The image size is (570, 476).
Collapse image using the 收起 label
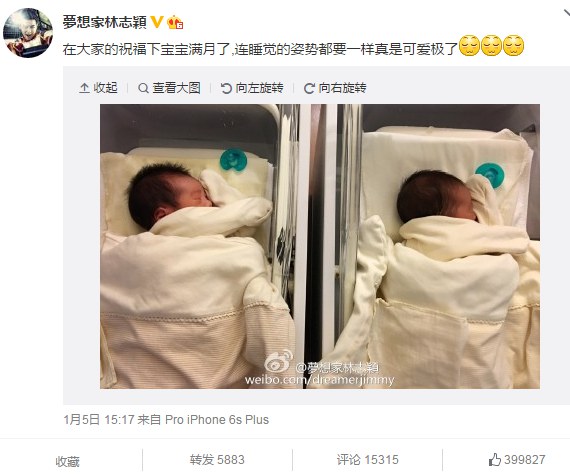coord(105,88)
